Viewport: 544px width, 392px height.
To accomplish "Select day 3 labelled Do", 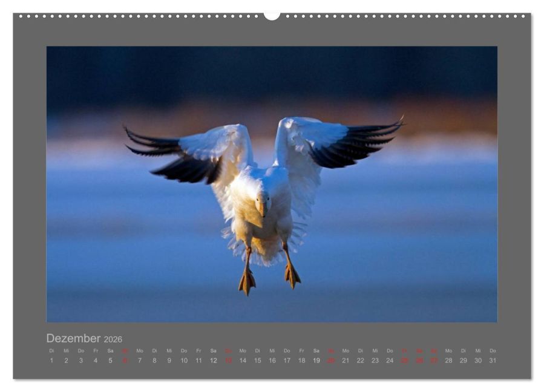I will pyautogui.click(x=81, y=361).
